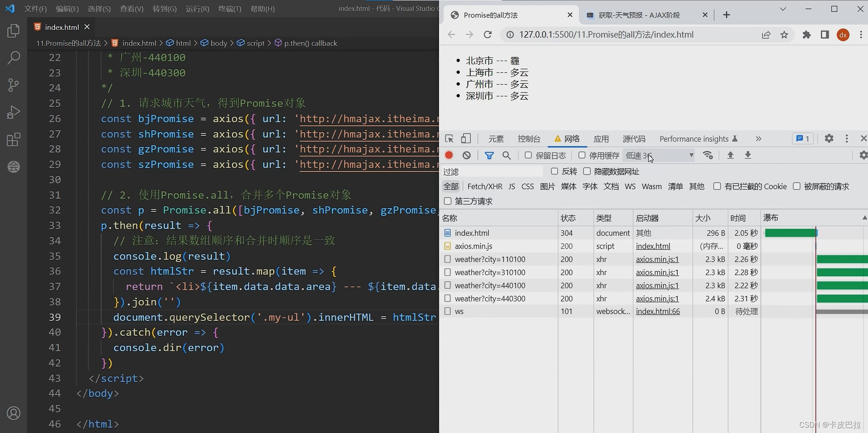Open the dx profile avatar menu
The image size is (868, 433).
pyautogui.click(x=843, y=35)
